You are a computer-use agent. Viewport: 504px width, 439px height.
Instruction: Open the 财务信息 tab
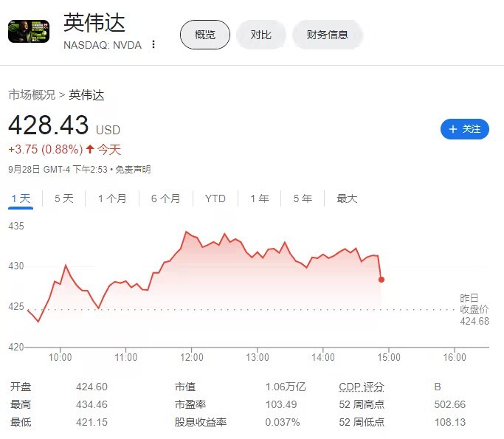(327, 35)
